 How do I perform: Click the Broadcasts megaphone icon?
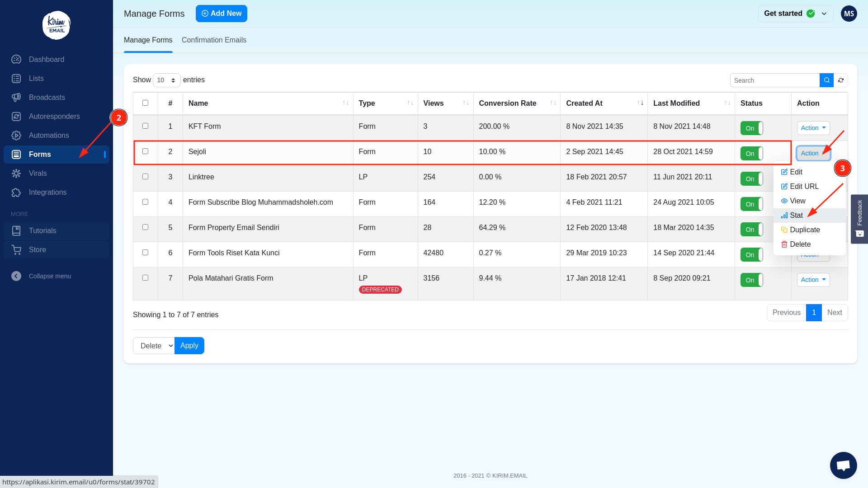tap(16, 97)
